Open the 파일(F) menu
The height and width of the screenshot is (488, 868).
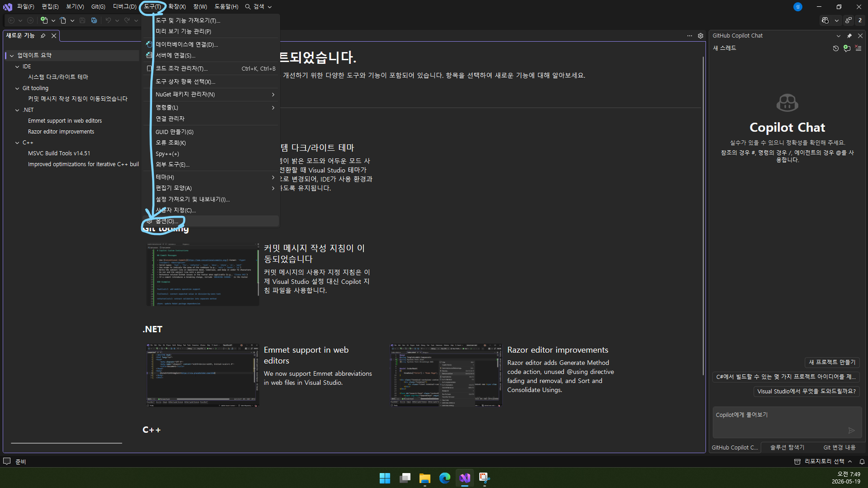point(26,7)
